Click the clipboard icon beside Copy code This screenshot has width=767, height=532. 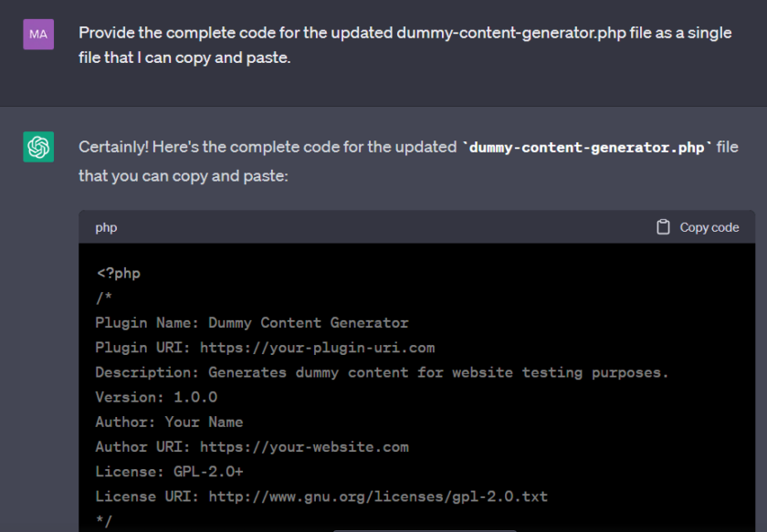point(664,227)
